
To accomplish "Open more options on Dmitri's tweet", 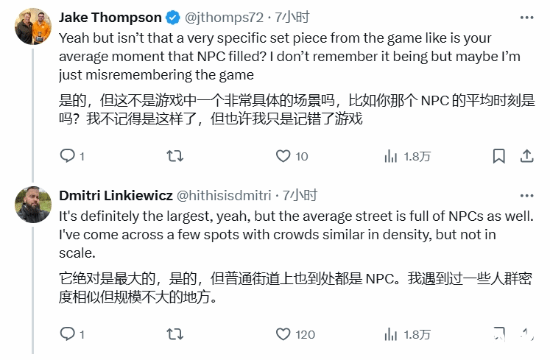I will pos(526,195).
